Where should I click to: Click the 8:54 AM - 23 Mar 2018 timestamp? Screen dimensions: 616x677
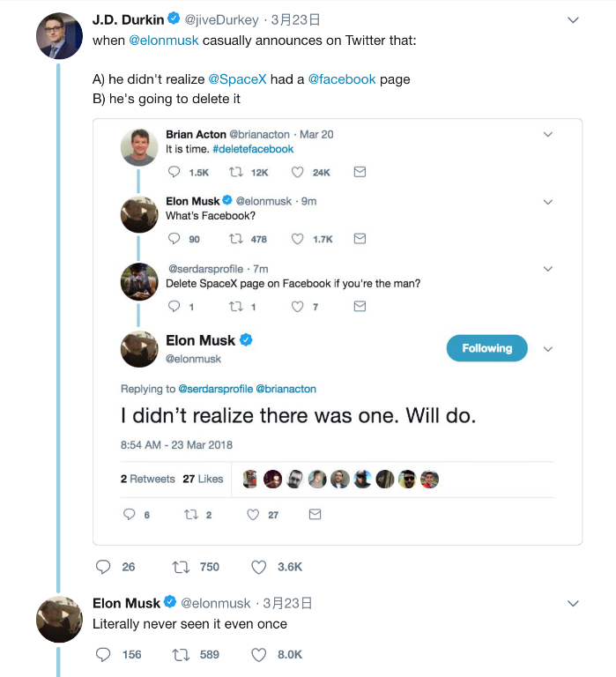coord(176,444)
